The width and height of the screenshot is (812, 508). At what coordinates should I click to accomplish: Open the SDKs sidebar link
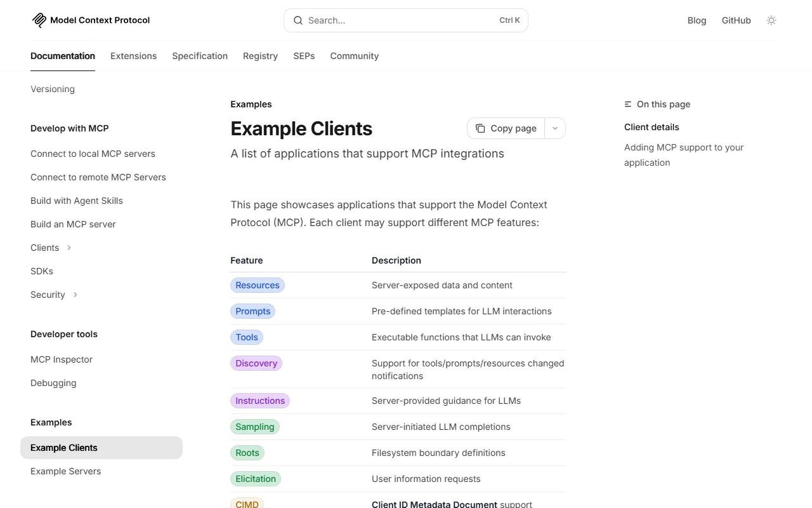click(x=42, y=271)
